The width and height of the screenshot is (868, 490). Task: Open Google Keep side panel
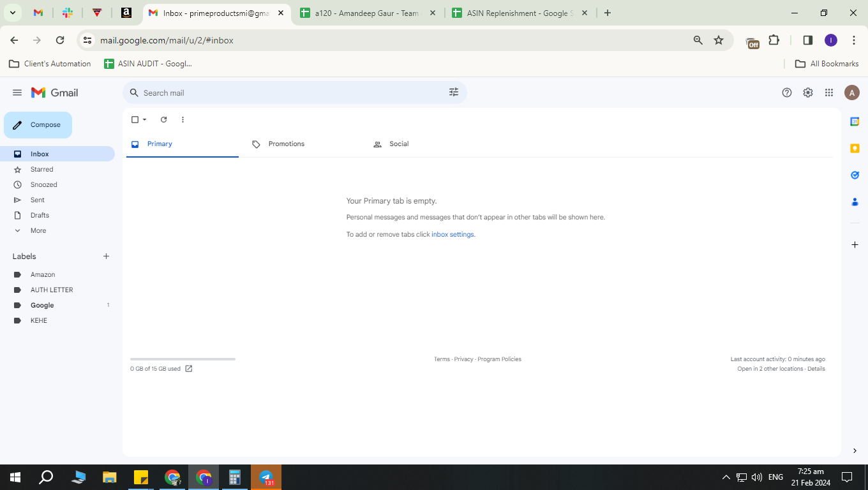coord(855,148)
